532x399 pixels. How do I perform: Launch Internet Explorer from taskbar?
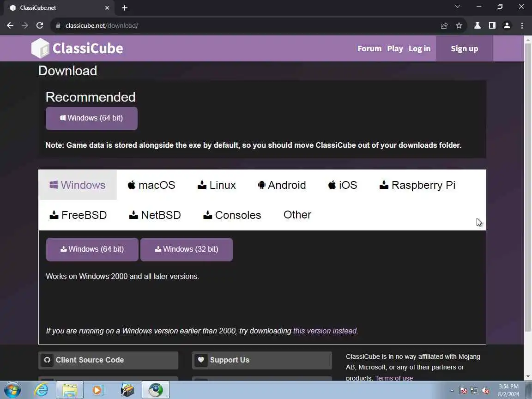(41, 390)
